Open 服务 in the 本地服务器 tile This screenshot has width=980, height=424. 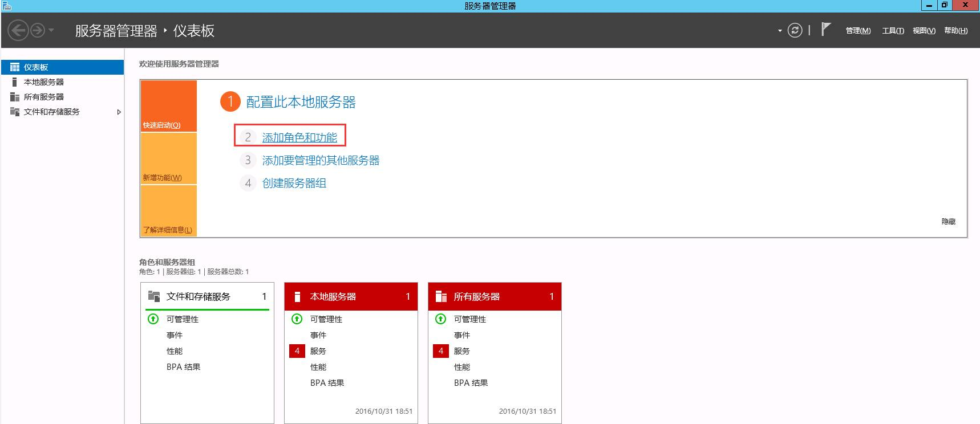tap(318, 351)
